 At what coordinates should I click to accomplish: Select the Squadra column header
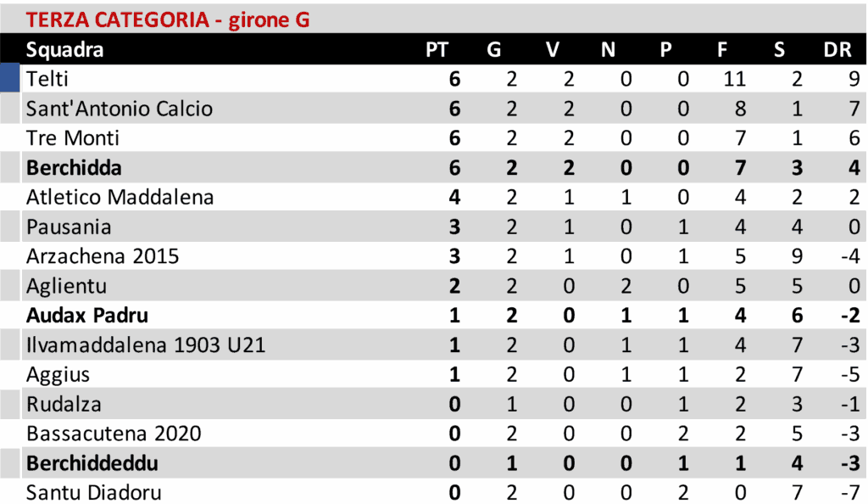(x=65, y=49)
